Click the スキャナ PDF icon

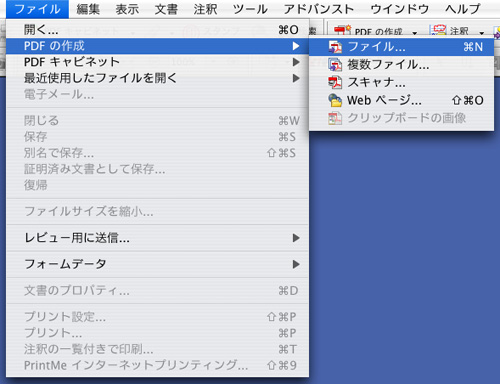(x=335, y=82)
